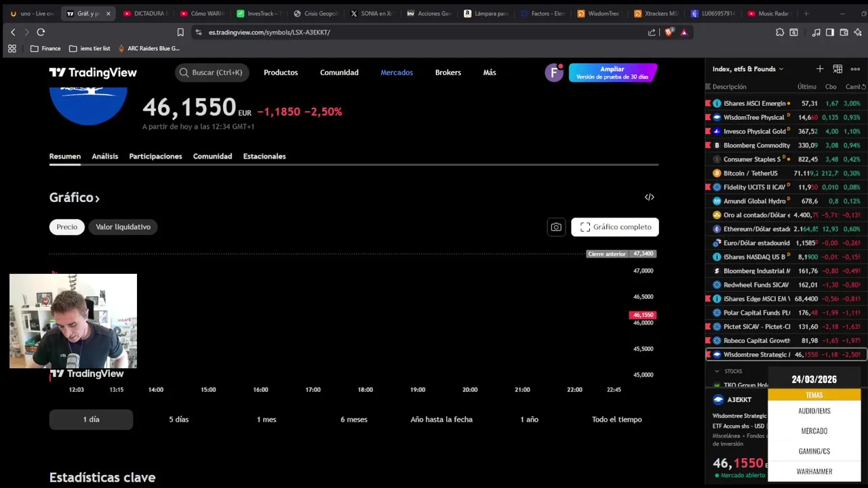This screenshot has height=488, width=868.
Task: Click the TradingView logo at the top
Action: click(x=93, y=73)
